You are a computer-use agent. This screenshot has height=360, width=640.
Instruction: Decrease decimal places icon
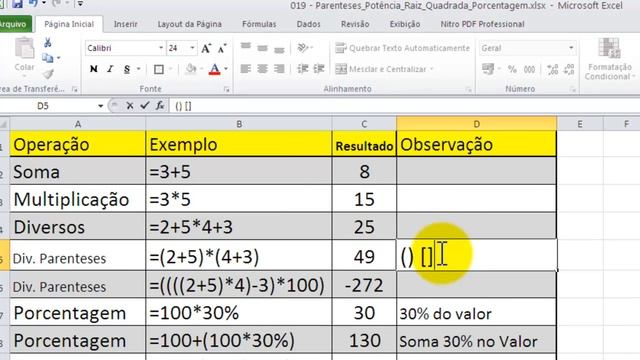coord(569,69)
